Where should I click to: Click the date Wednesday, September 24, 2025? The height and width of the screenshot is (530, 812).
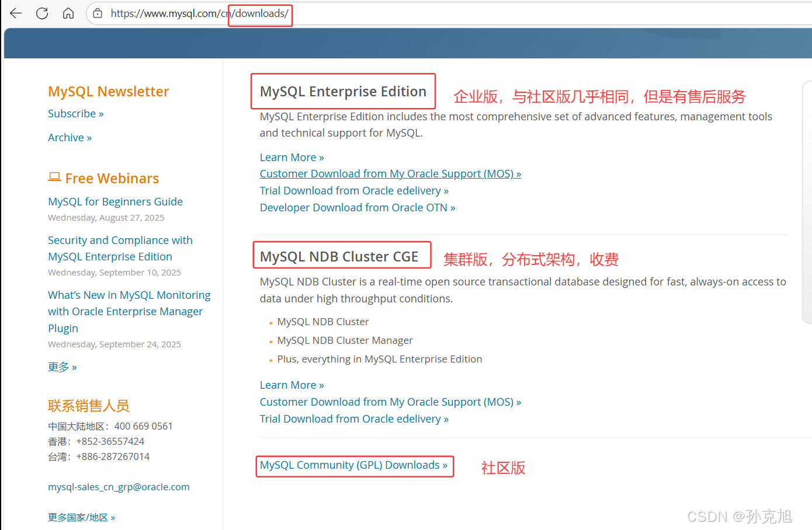tap(114, 344)
